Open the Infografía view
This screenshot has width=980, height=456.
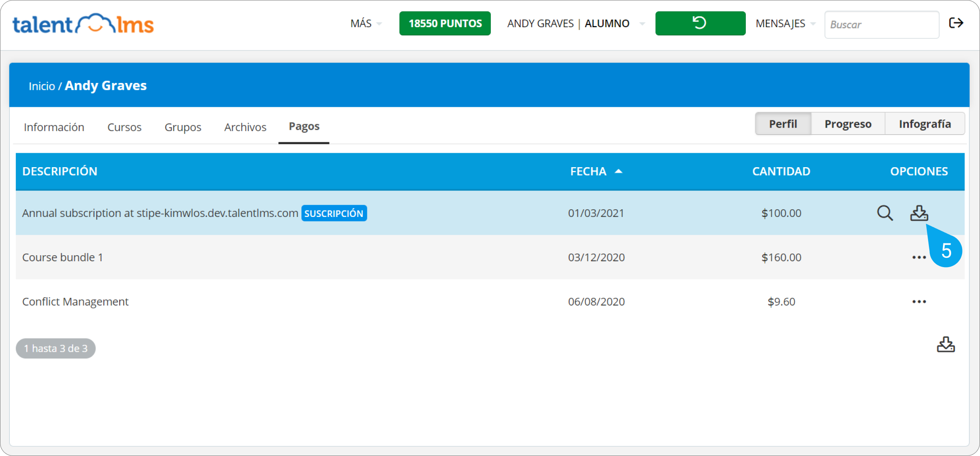[925, 124]
